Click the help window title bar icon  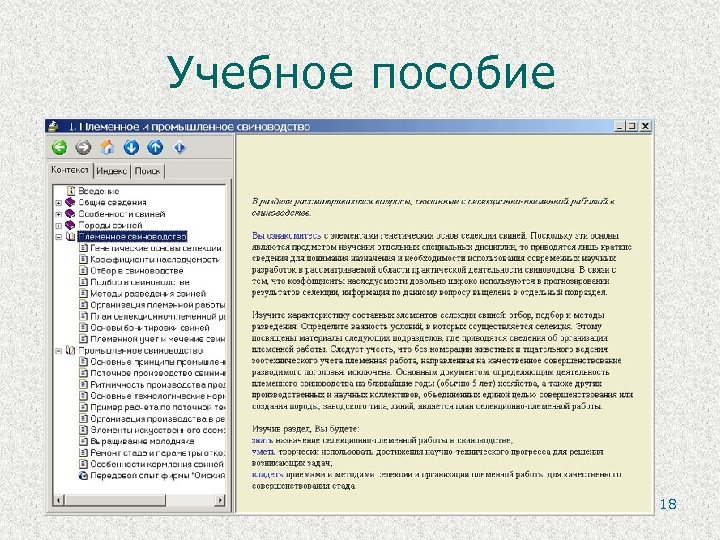[54, 126]
